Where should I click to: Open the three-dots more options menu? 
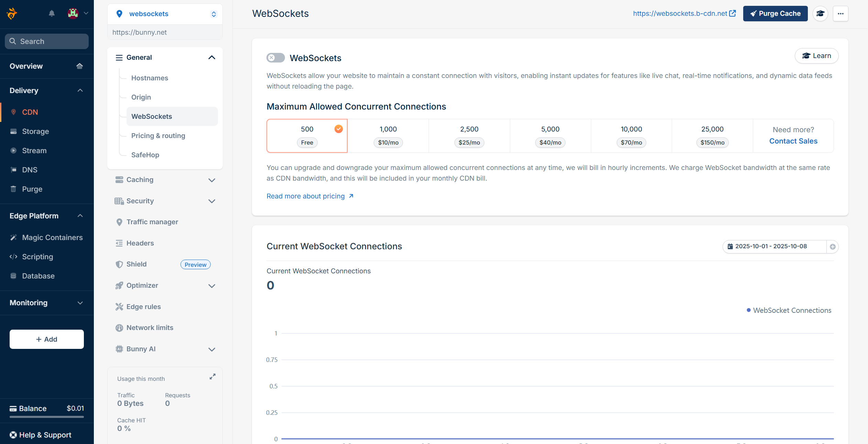pos(840,14)
